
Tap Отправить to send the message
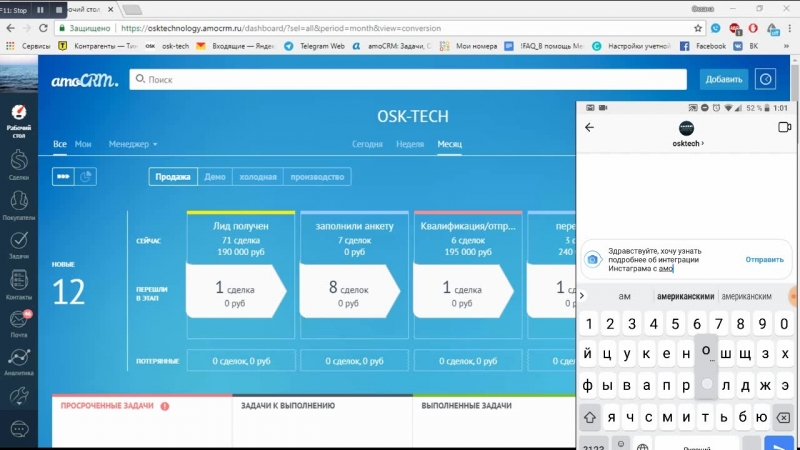[764, 260]
